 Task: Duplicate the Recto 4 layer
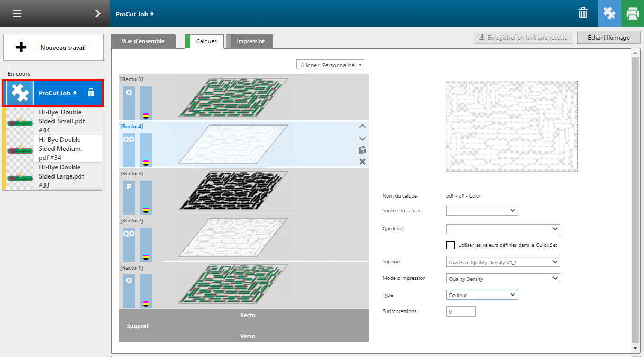pyautogui.click(x=362, y=150)
